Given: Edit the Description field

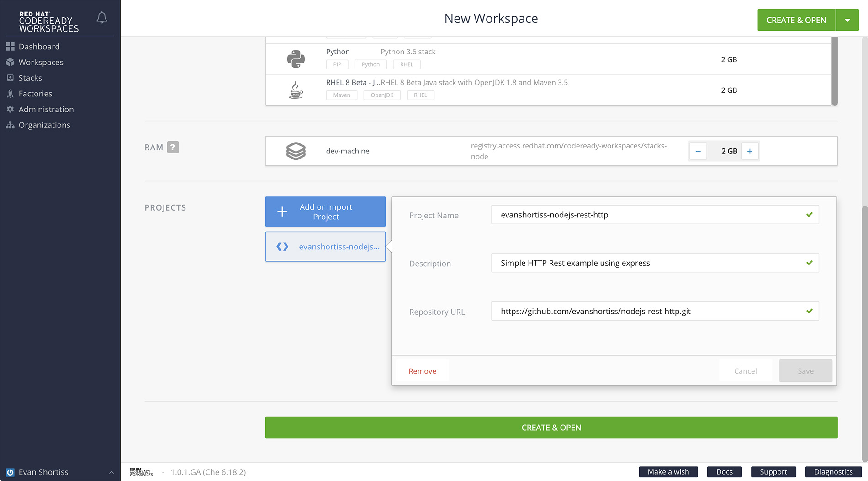Looking at the screenshot, I should [x=655, y=263].
